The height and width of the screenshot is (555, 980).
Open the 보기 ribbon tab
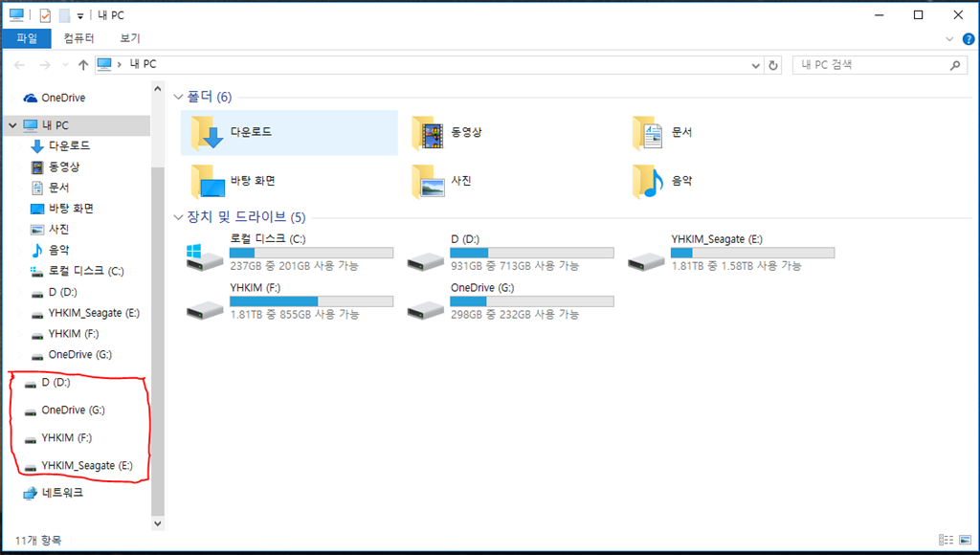pos(130,38)
